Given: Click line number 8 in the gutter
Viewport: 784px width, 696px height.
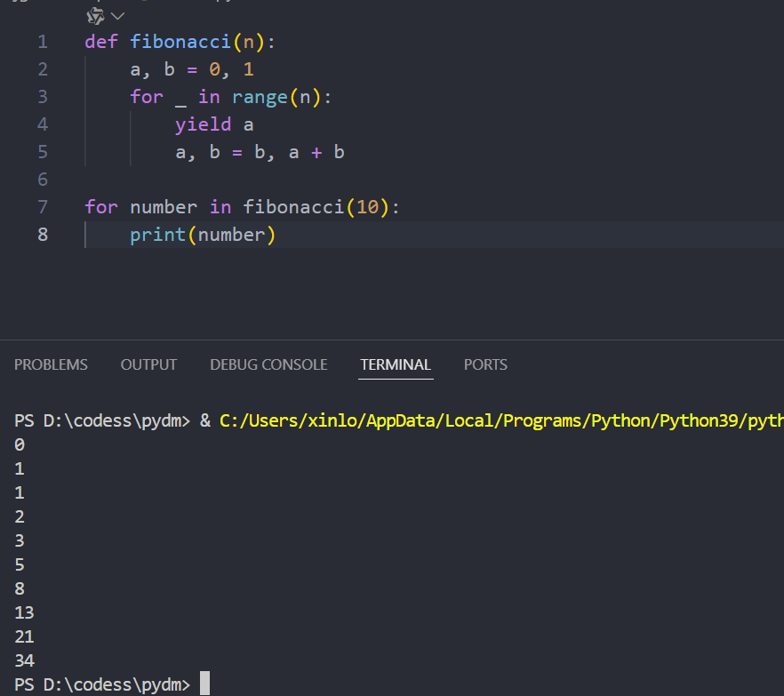Looking at the screenshot, I should [x=43, y=234].
